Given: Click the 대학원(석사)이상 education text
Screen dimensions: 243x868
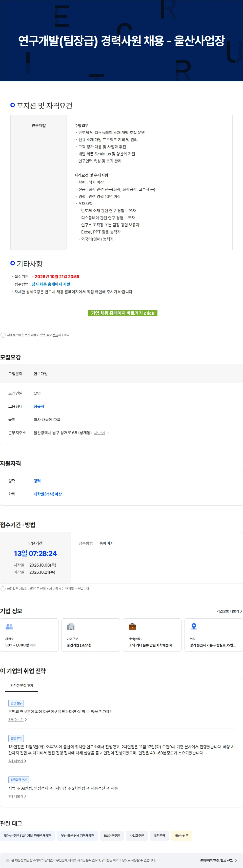Looking at the screenshot, I should (47, 494).
